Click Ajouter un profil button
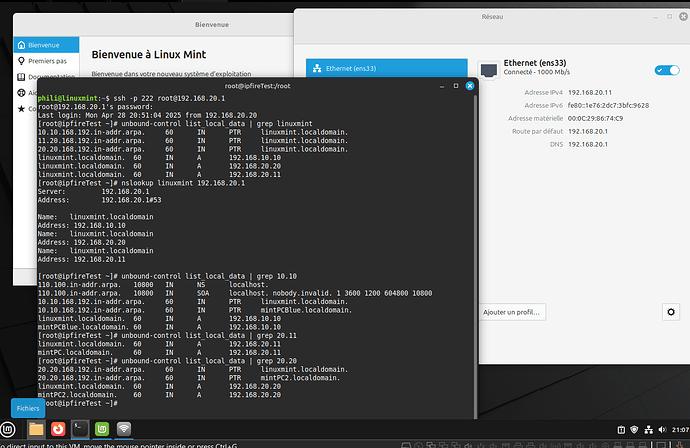The width and height of the screenshot is (690, 448). 511,312
